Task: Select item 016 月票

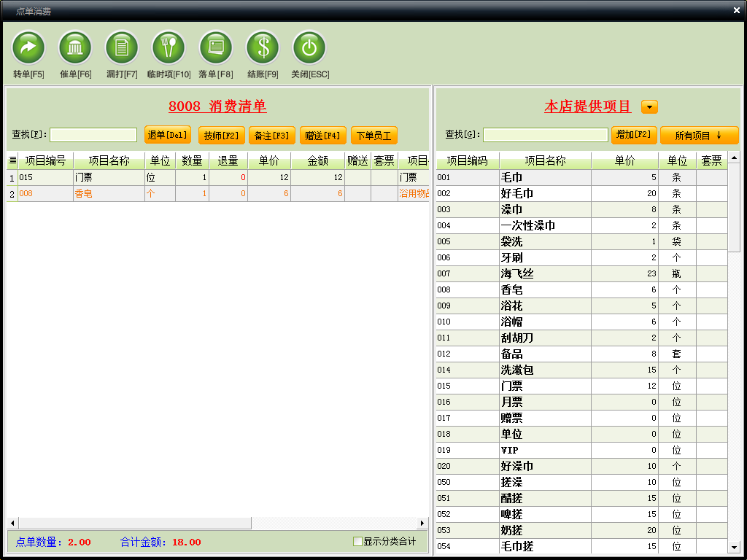Action: click(581, 402)
